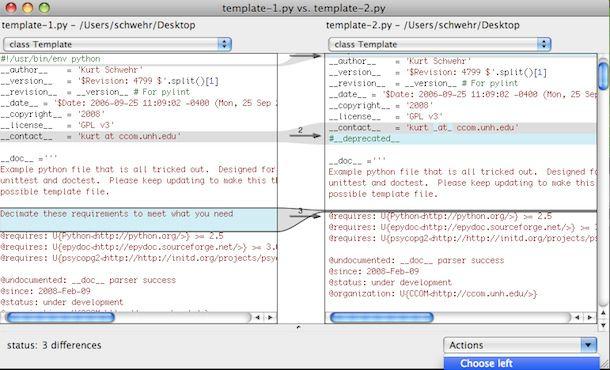610x370 pixels.
Task: Click the first difference arrow at top
Action: click(305, 56)
